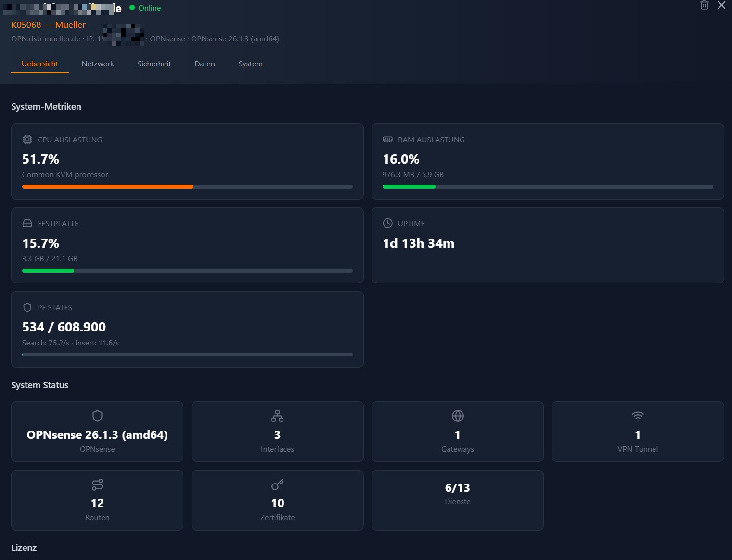
Task: Open the 3 Interfaces card
Action: 277,432
